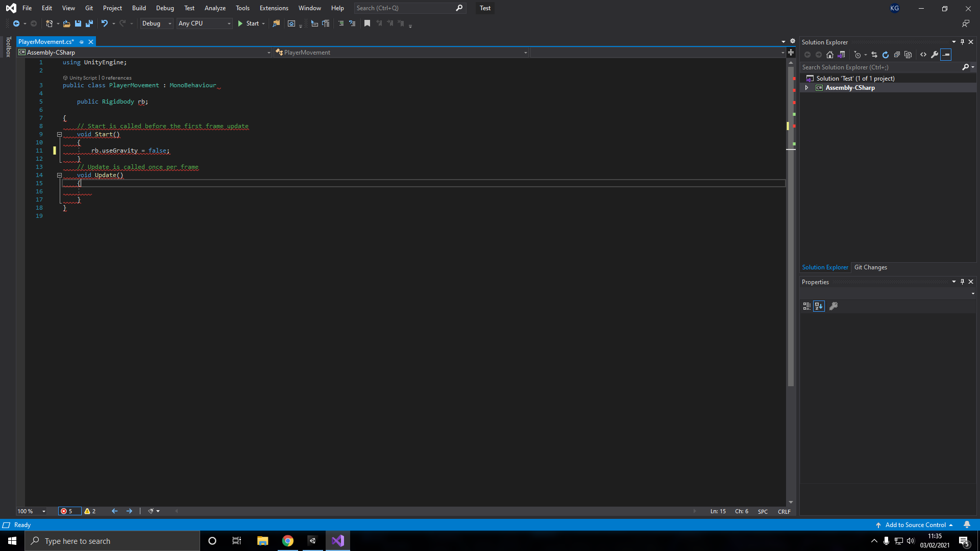Start debugging with the Start button
980x551 pixels.
point(249,23)
